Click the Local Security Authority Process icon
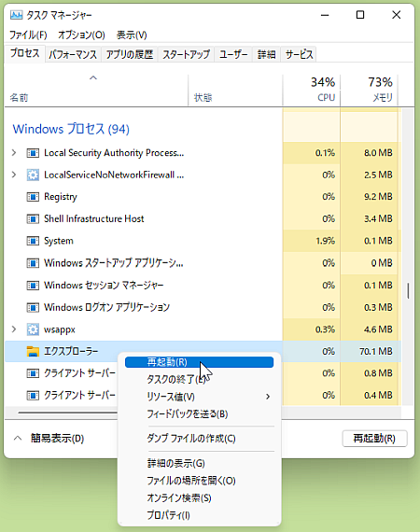The width and height of the screenshot is (420, 532). (33, 153)
